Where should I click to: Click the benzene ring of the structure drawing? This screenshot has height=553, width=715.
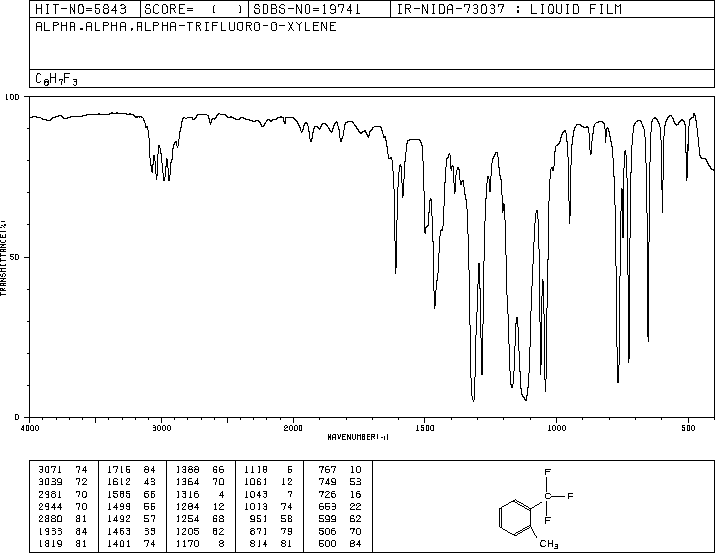(x=515, y=517)
